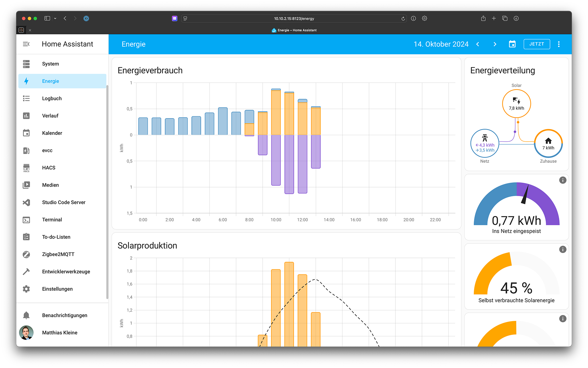Open the date picker calendar icon
This screenshot has width=588, height=368.
pos(512,44)
